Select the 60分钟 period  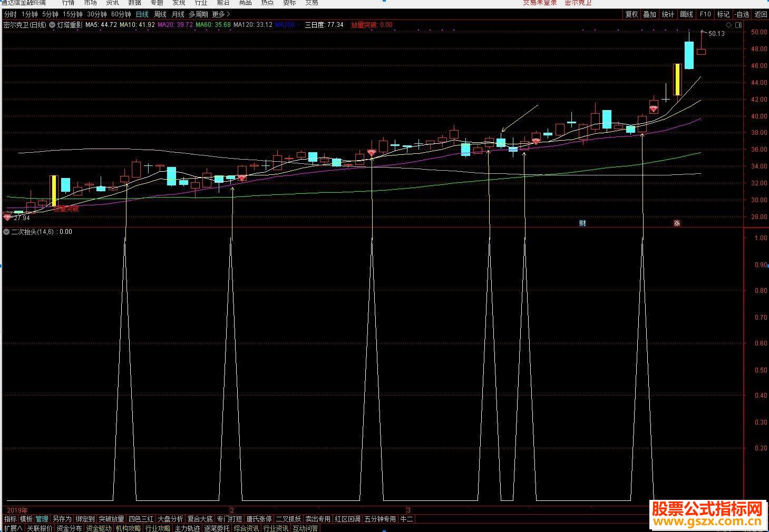[x=121, y=15]
